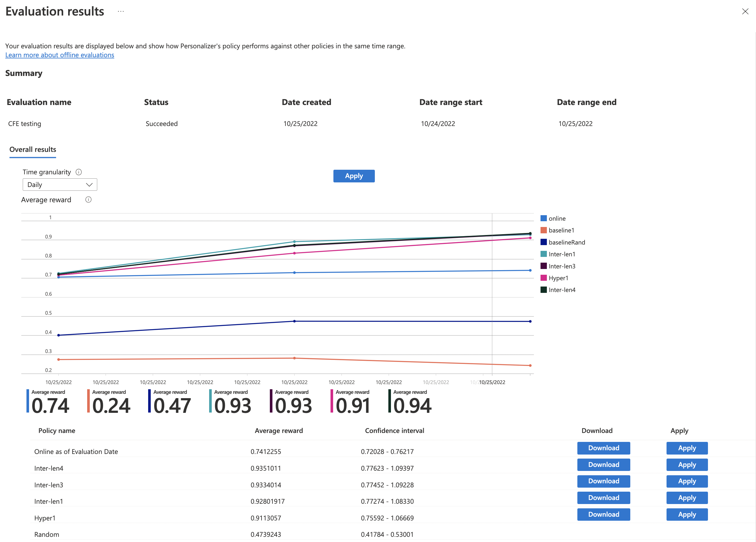Click the Average reward info icon
The width and height of the screenshot is (756, 542).
[88, 199]
